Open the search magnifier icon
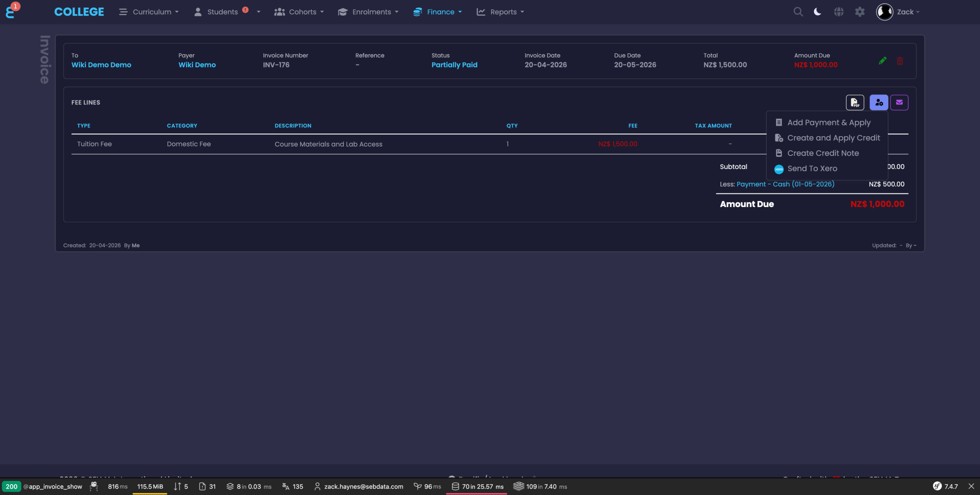The height and width of the screenshot is (495, 980). pyautogui.click(x=798, y=12)
